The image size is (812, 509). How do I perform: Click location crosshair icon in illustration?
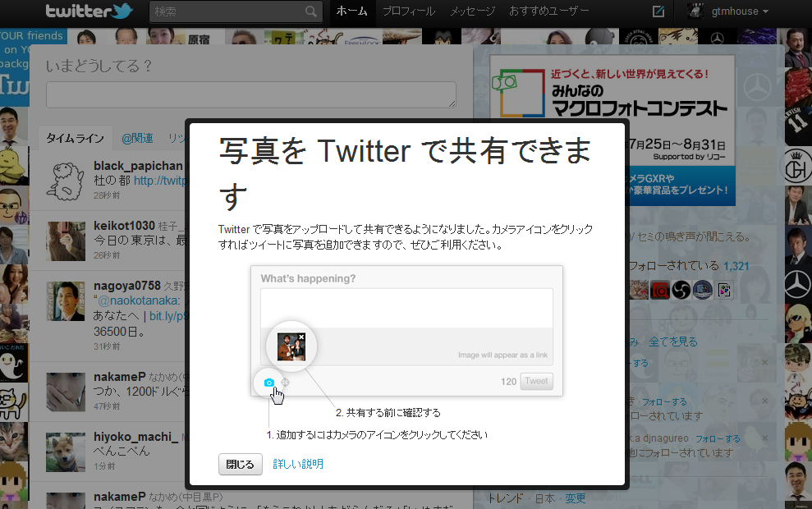tap(286, 383)
